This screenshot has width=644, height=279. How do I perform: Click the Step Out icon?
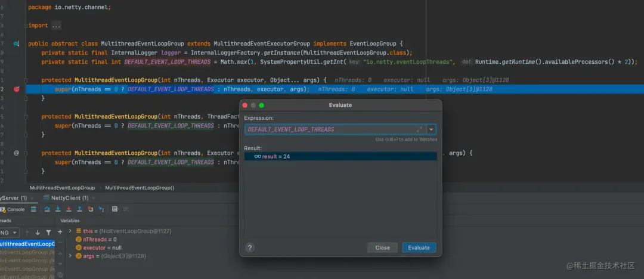click(x=80, y=209)
